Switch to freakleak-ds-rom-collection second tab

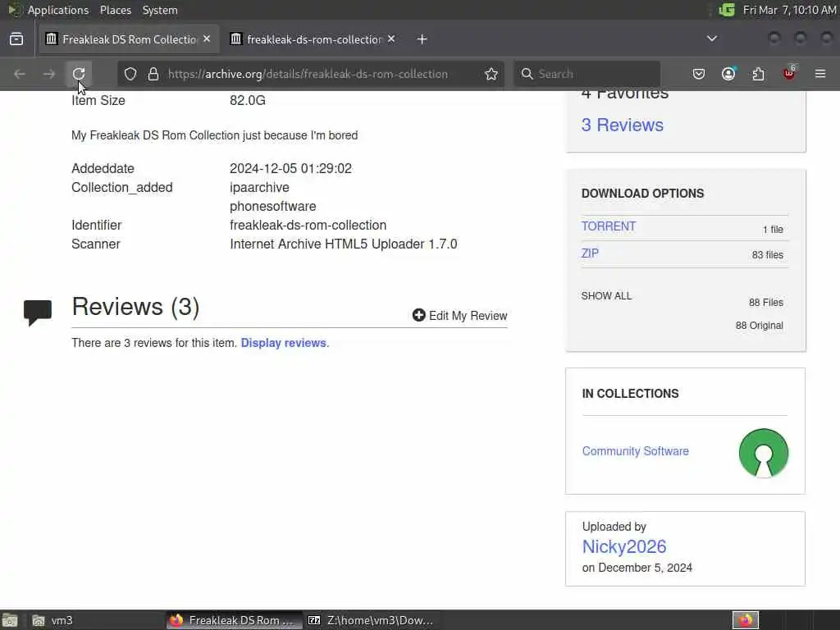coord(313,39)
